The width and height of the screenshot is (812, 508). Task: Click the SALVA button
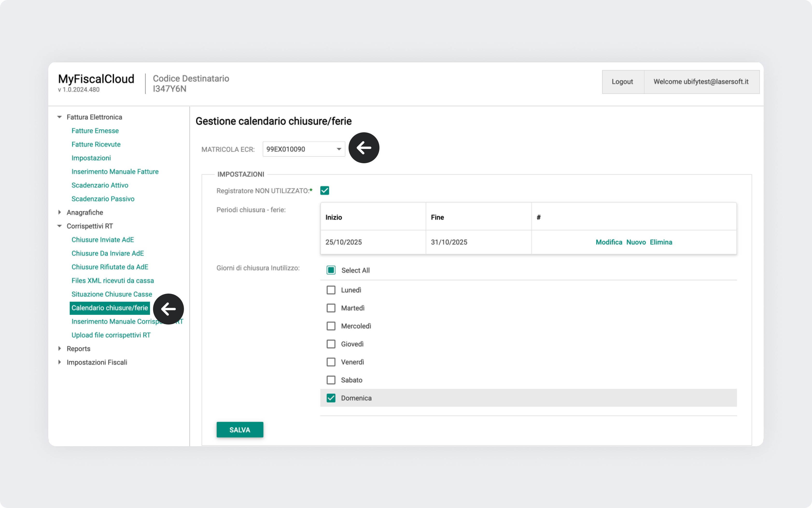pyautogui.click(x=240, y=430)
